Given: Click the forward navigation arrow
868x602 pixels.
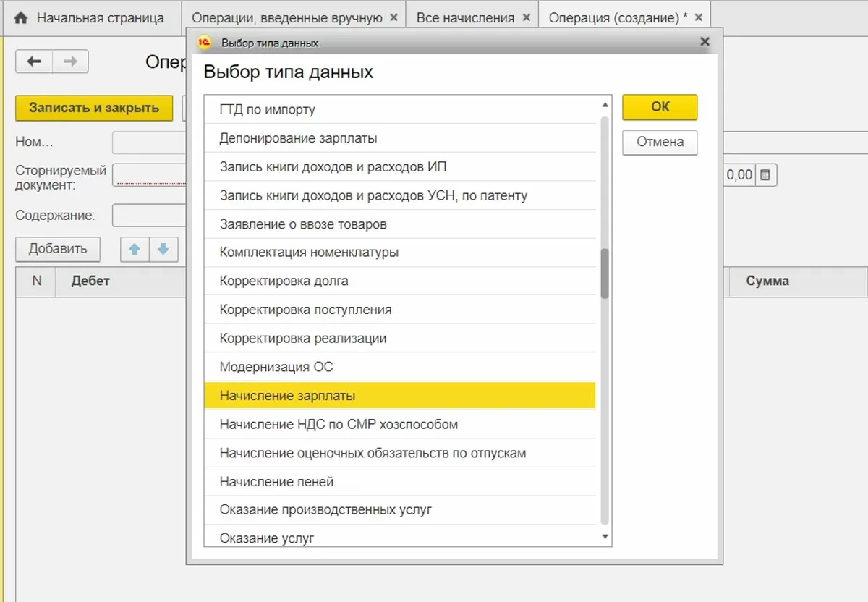Looking at the screenshot, I should tap(70, 62).
